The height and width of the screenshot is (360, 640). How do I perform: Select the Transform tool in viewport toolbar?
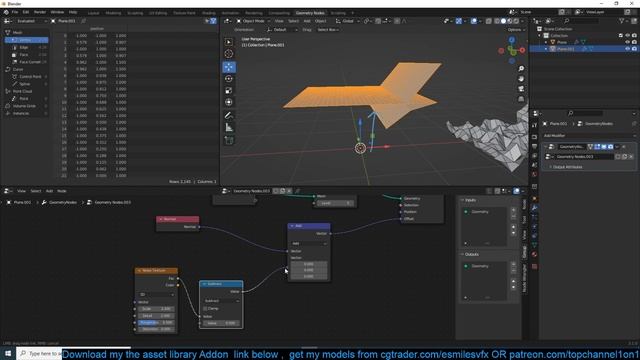pos(229,102)
